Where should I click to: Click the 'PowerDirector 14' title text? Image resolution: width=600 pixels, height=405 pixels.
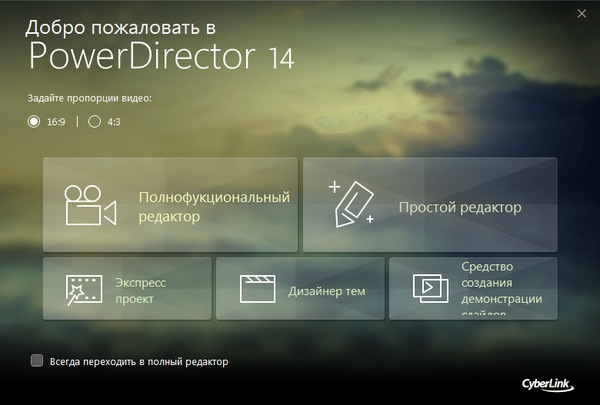pos(161,56)
